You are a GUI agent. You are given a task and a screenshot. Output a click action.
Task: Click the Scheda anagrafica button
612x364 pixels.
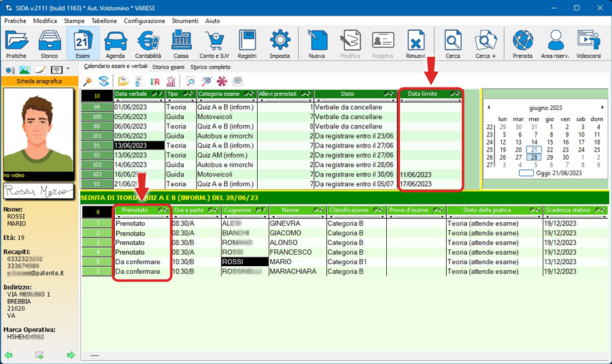[39, 81]
